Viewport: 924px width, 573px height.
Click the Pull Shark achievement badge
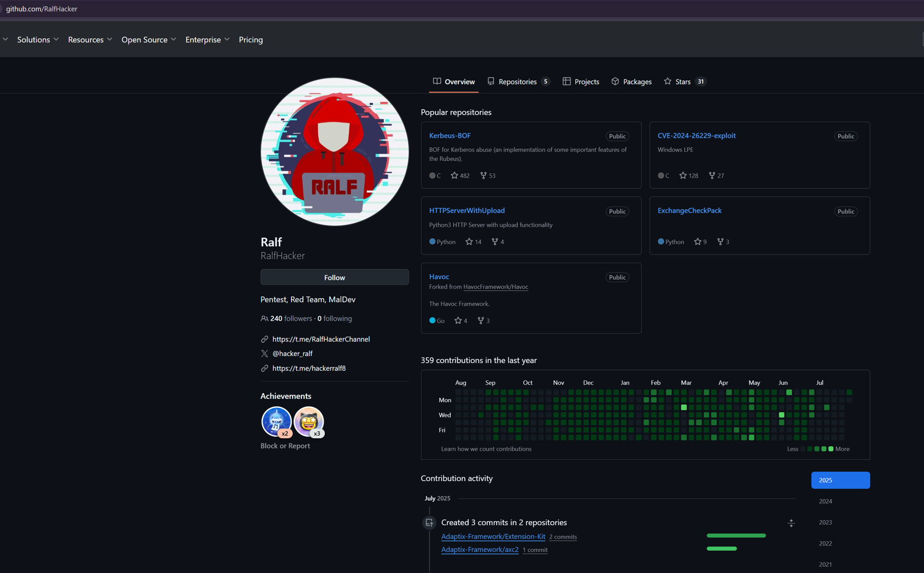(277, 421)
